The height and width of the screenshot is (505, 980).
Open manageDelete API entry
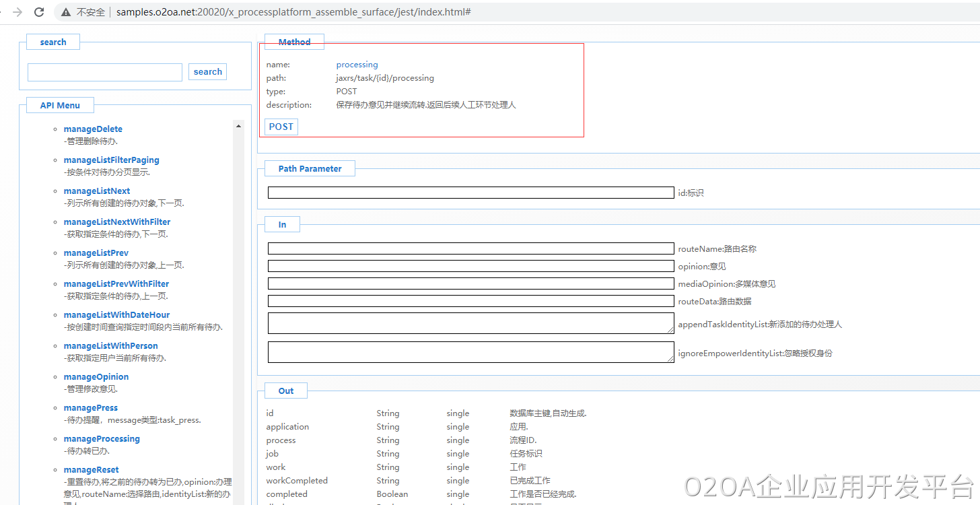(x=93, y=129)
